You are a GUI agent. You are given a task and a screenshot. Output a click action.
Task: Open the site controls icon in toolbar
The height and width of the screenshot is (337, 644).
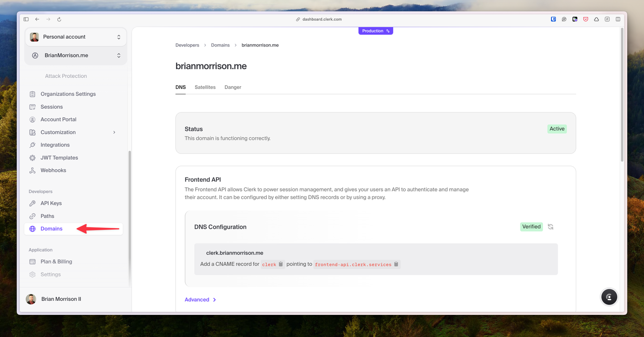pos(607,19)
